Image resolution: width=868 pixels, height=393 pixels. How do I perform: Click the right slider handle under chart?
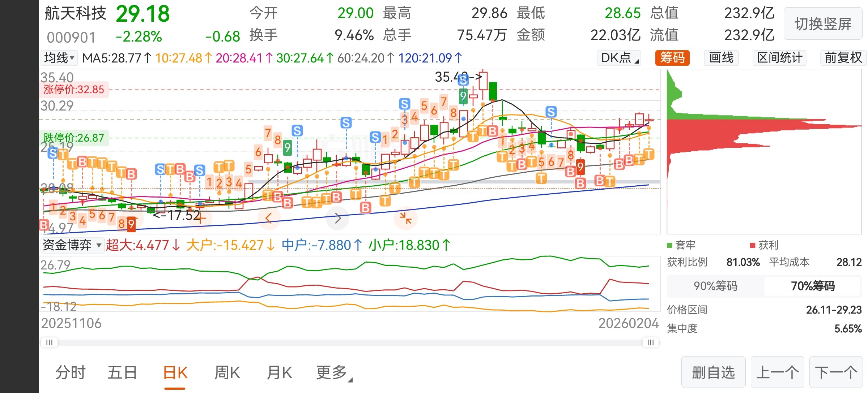(x=650, y=342)
